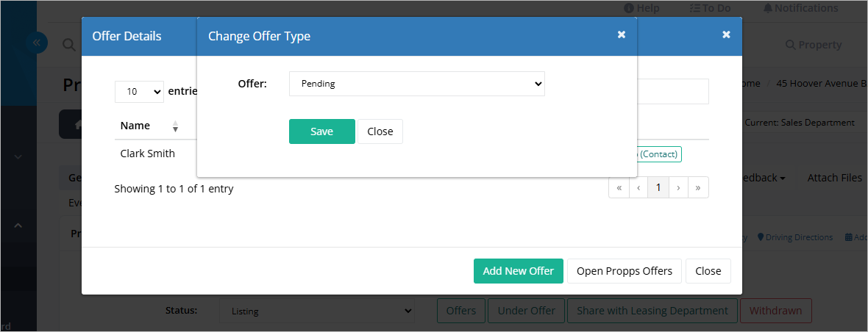Close the Change Offer Type dialog X

coord(622,35)
